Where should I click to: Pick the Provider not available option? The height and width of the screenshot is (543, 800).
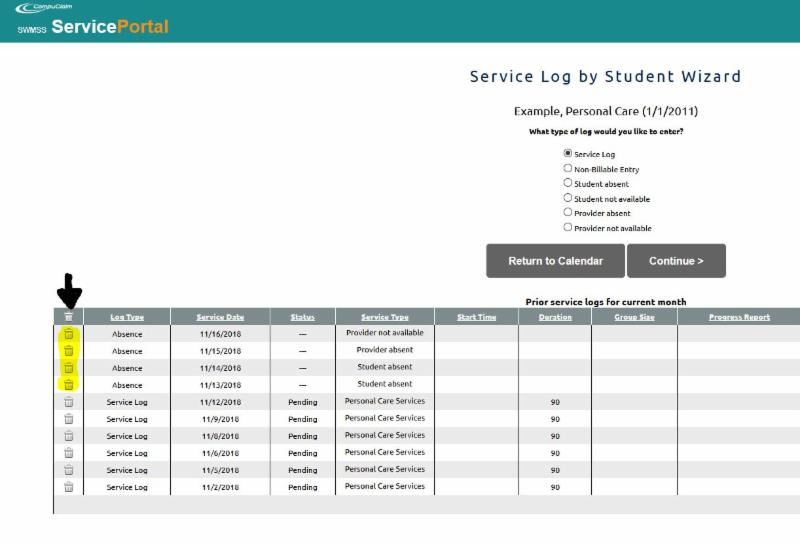568,227
